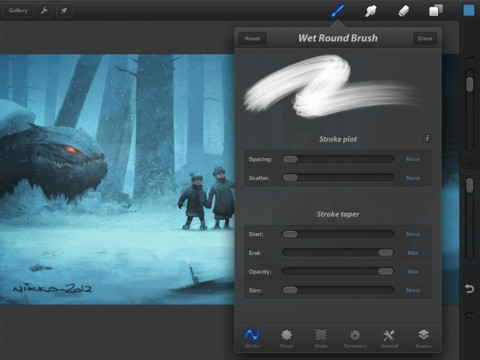Click the 'None' value beside Scatter
Image resolution: width=480 pixels, height=360 pixels.
coord(413,178)
